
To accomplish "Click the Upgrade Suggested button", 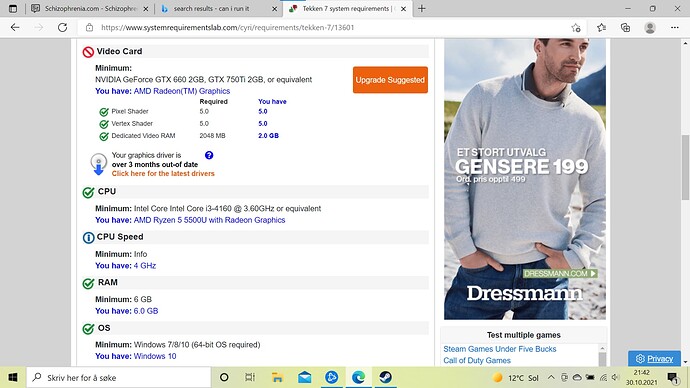I will tap(390, 80).
